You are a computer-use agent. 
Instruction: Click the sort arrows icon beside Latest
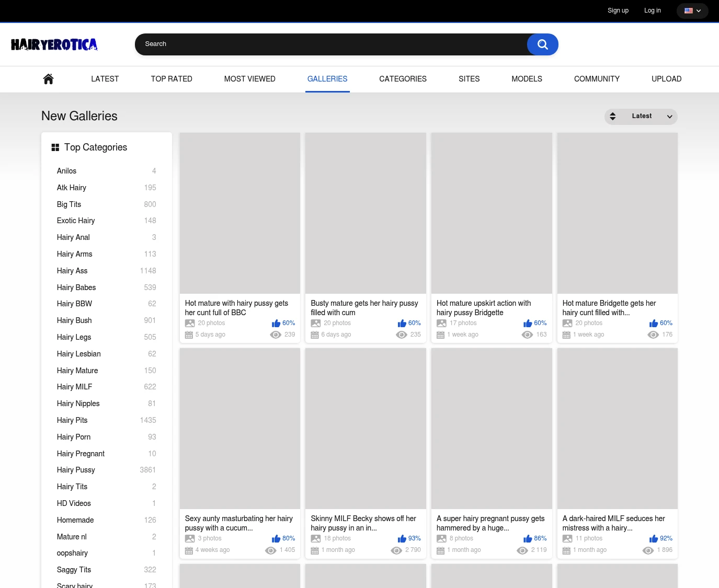[x=613, y=117]
